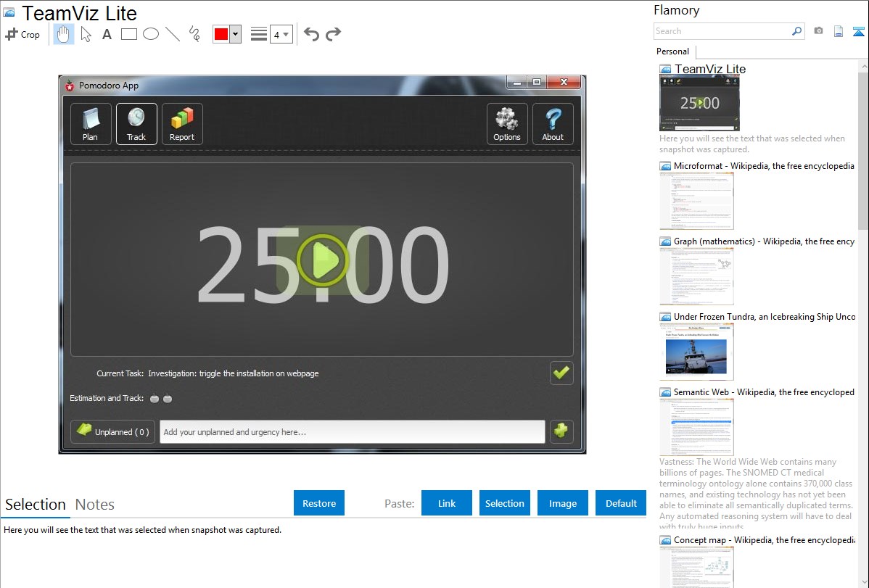Viewport: 869px width, 588px height.
Task: Click the Concept map - Wikipedia title
Action: coord(764,539)
